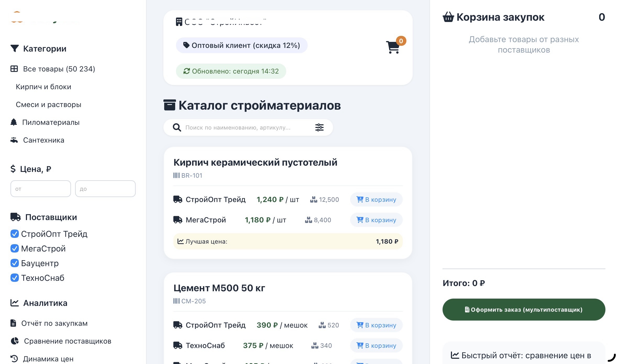Add МегаСтрой brick offer to cart

click(376, 220)
